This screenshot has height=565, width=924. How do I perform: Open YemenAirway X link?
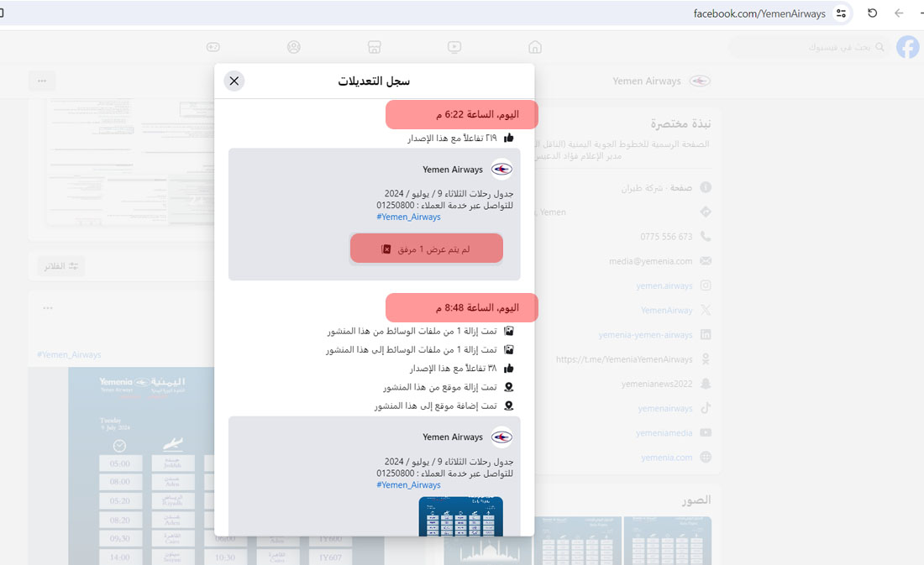pyautogui.click(x=666, y=311)
